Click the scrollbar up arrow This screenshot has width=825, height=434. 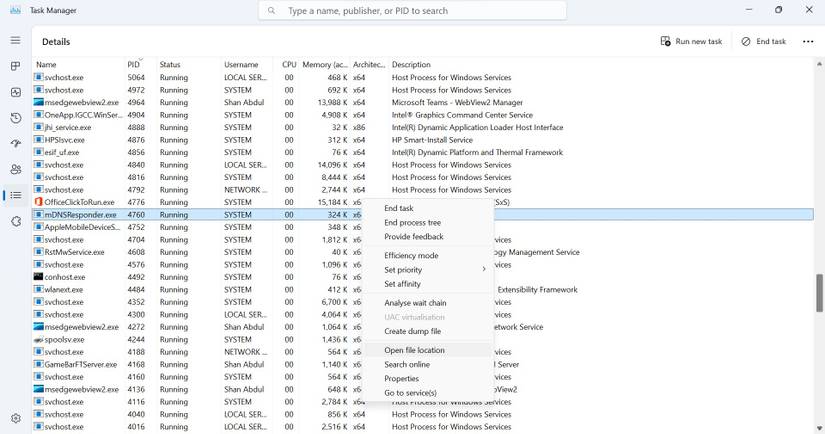pyautogui.click(x=819, y=64)
